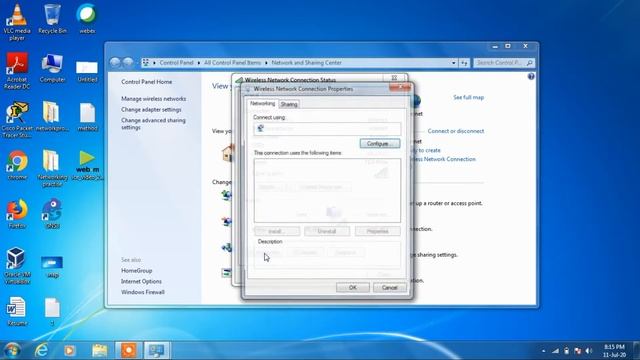Open Windows Firewall link

coord(142,292)
